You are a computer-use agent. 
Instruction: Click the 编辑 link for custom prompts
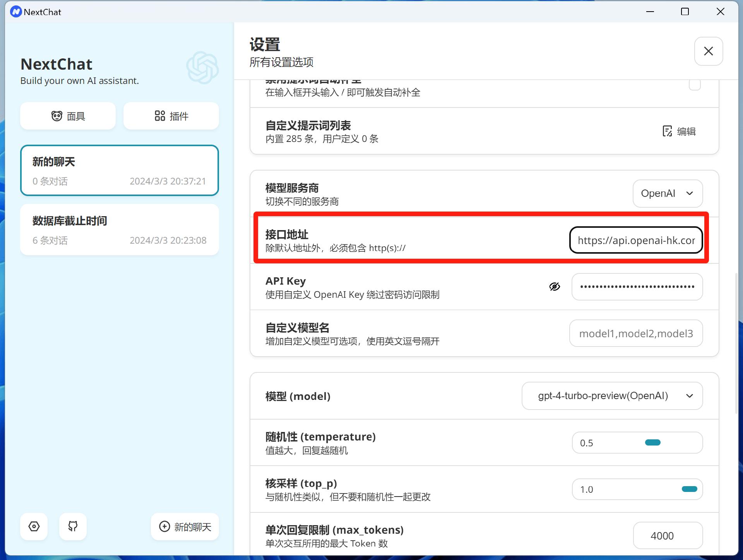[x=687, y=131]
